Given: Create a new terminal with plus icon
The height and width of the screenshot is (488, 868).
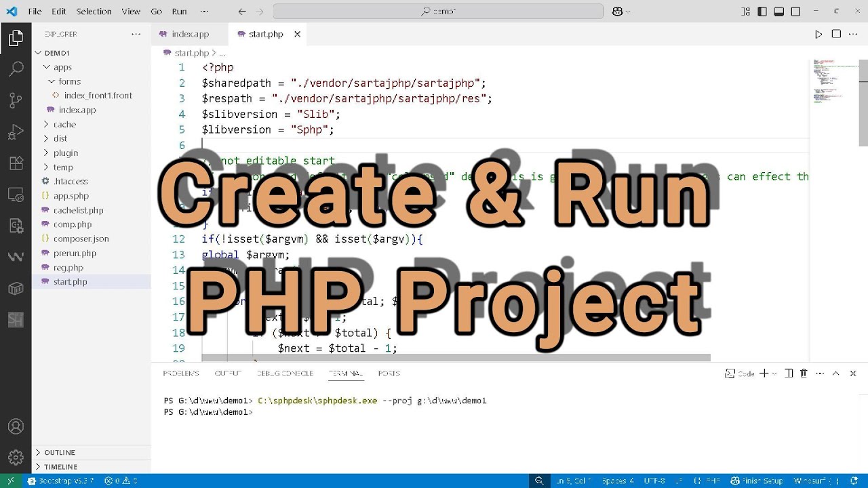Looking at the screenshot, I should coord(764,373).
